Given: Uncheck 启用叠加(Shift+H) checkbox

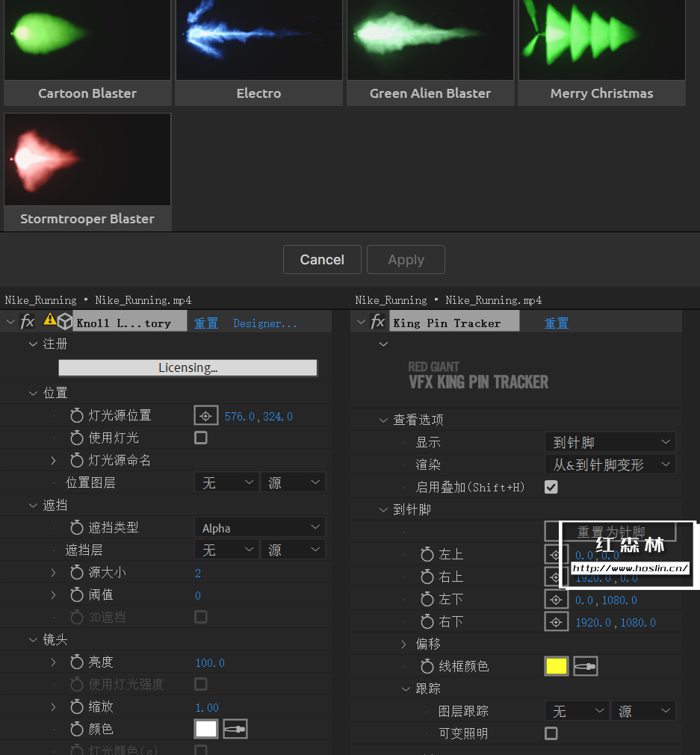Looking at the screenshot, I should coord(551,488).
